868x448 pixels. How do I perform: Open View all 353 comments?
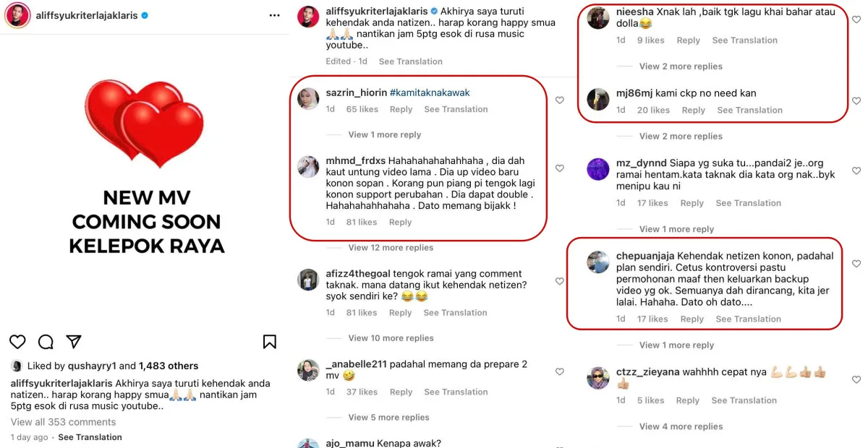pos(63,422)
